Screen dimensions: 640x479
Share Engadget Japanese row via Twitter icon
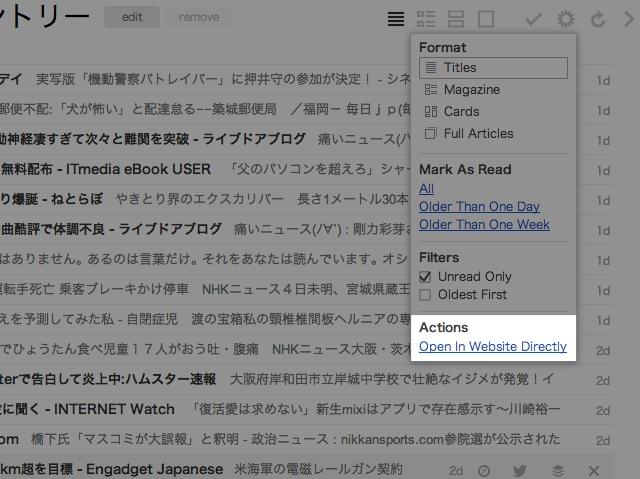point(520,471)
